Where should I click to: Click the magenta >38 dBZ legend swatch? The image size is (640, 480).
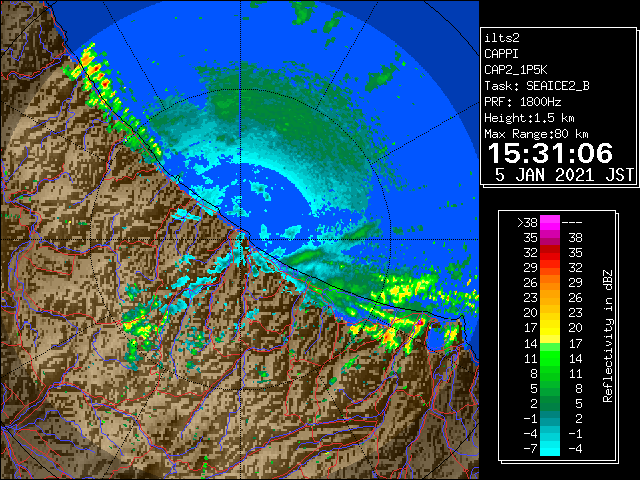550,223
